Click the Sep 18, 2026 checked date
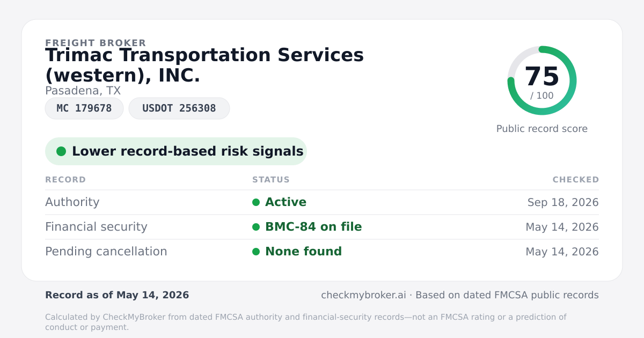 (x=563, y=202)
